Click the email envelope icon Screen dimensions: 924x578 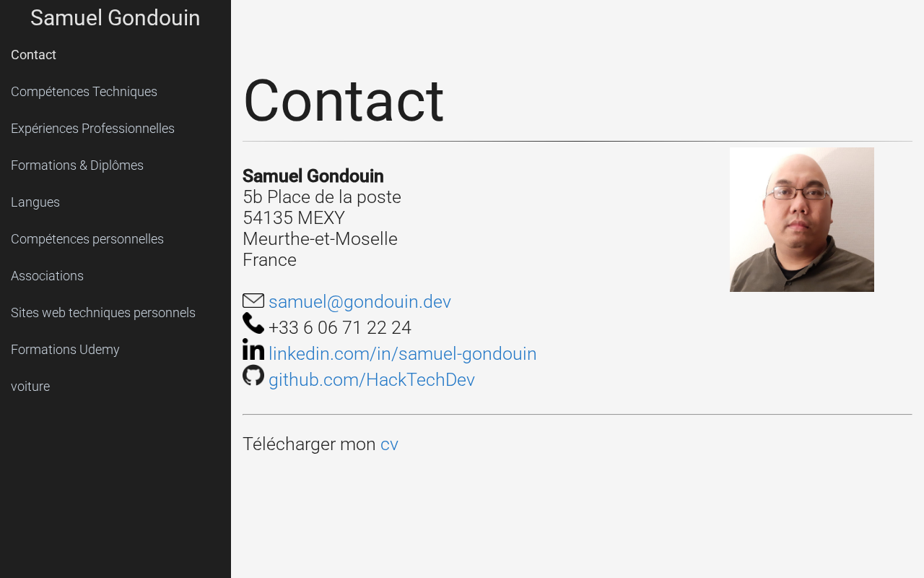coord(253,301)
